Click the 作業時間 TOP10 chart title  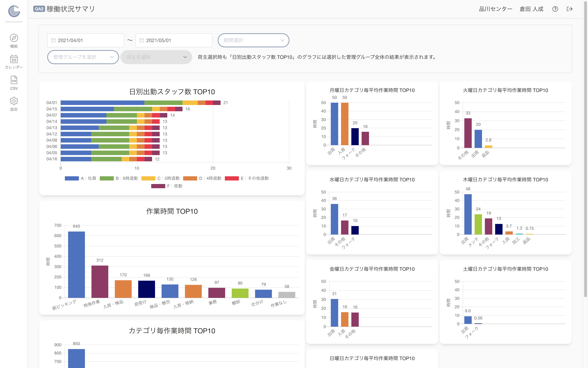tap(172, 211)
